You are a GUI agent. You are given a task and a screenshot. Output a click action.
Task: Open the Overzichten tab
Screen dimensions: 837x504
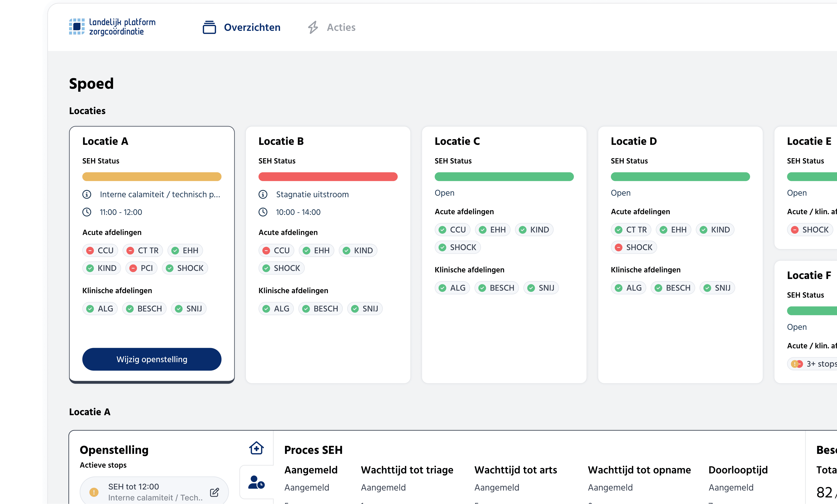[252, 27]
